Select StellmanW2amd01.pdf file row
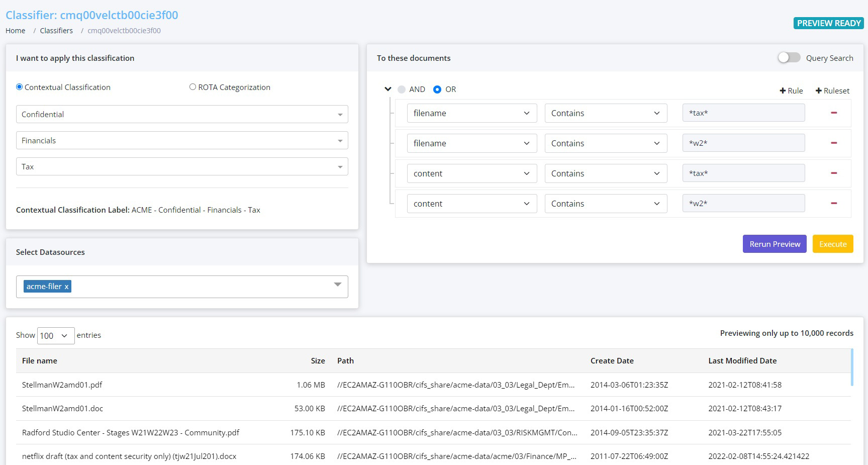Image resolution: width=868 pixels, height=465 pixels. pyautogui.click(x=434, y=385)
